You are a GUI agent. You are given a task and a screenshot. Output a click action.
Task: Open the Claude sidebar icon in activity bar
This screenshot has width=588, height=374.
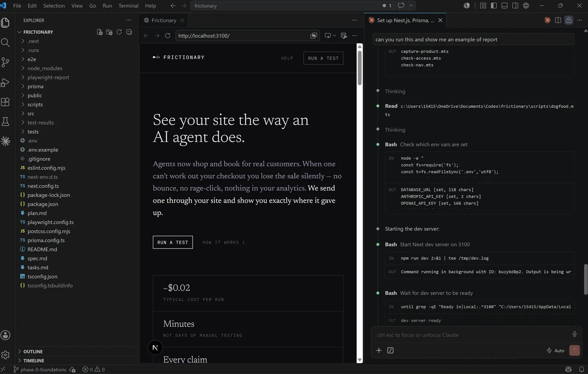pos(6,141)
